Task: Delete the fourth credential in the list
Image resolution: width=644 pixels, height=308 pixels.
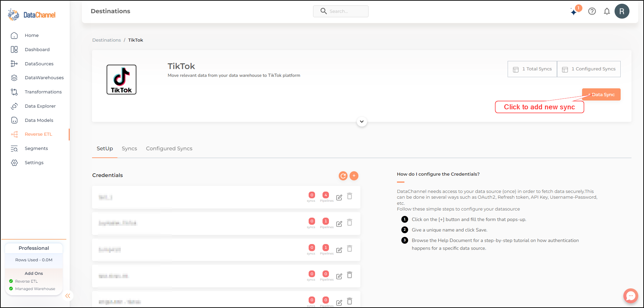Action: click(x=350, y=275)
